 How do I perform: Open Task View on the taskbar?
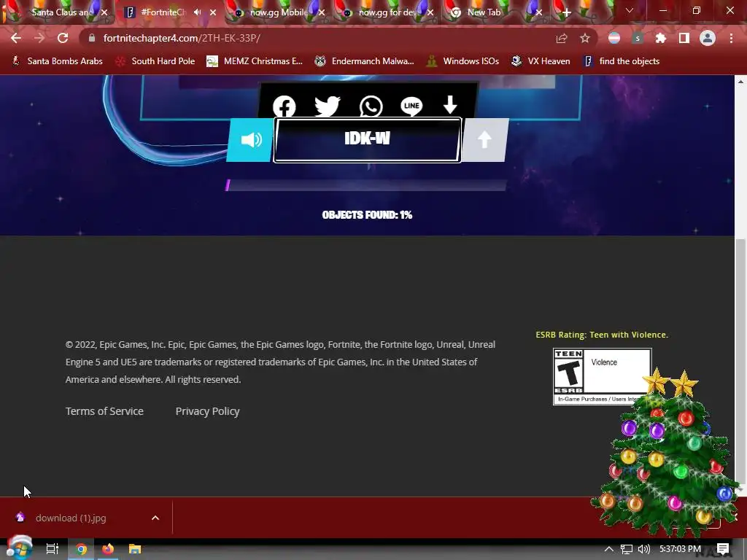53,548
